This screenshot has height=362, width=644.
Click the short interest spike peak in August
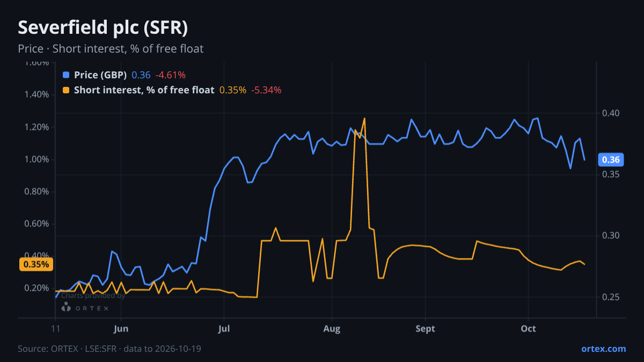[x=364, y=119]
